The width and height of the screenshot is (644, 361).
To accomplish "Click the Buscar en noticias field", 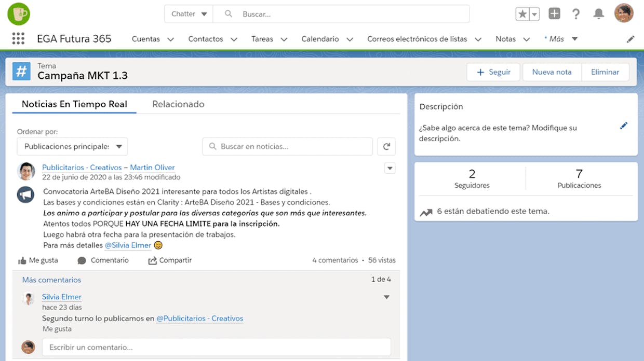I will pyautogui.click(x=287, y=147).
